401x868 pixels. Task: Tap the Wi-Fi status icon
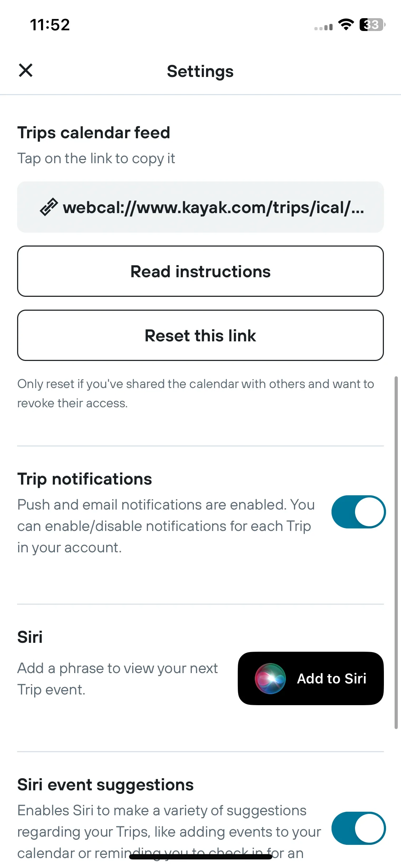[x=346, y=25]
